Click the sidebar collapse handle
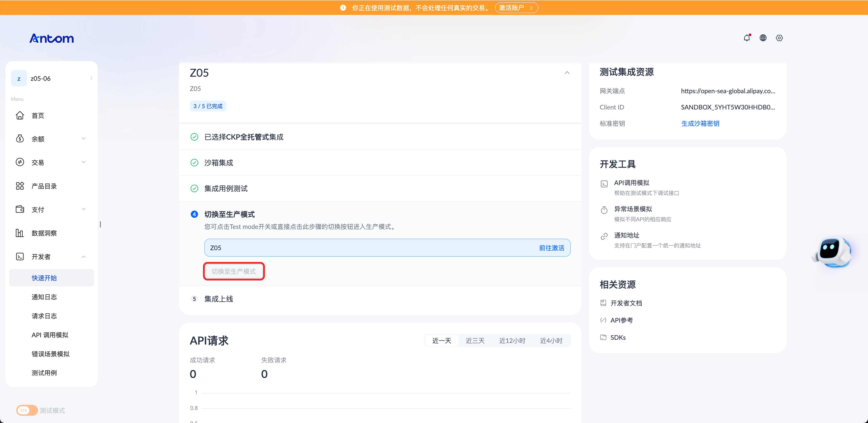Image resolution: width=868 pixels, height=423 pixels. (x=100, y=224)
